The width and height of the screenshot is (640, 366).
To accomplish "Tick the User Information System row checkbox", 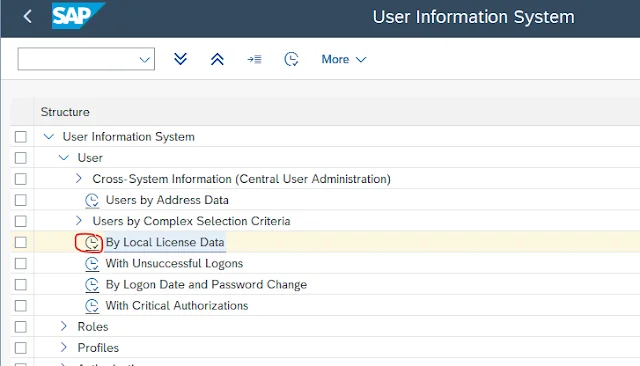I will [x=21, y=137].
